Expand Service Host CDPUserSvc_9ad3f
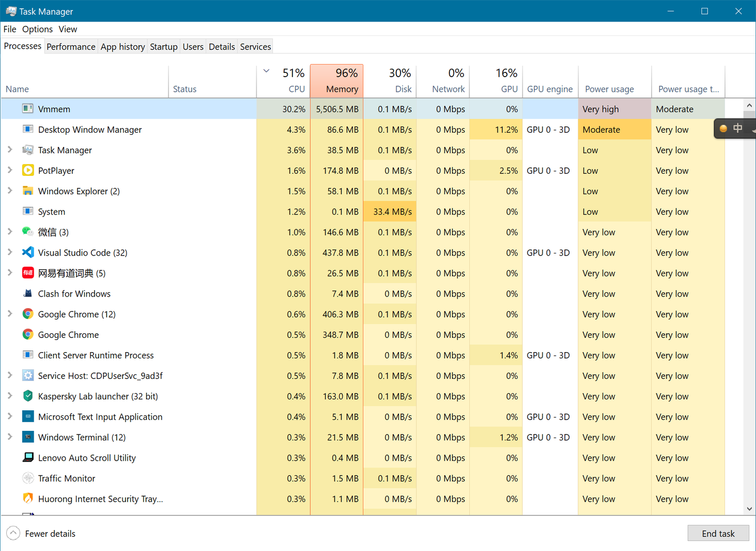 click(9, 375)
